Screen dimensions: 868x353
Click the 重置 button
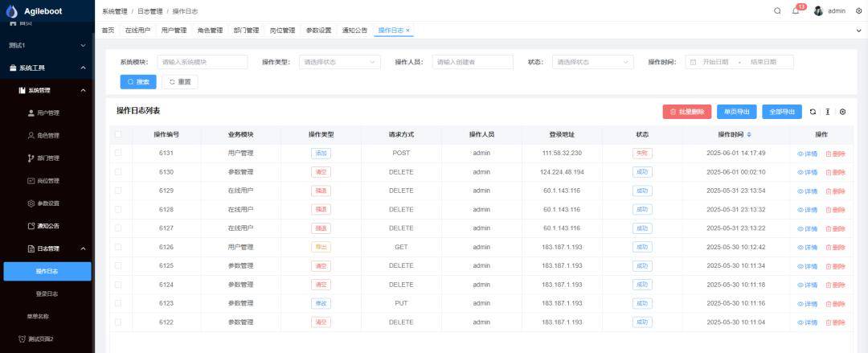(180, 82)
